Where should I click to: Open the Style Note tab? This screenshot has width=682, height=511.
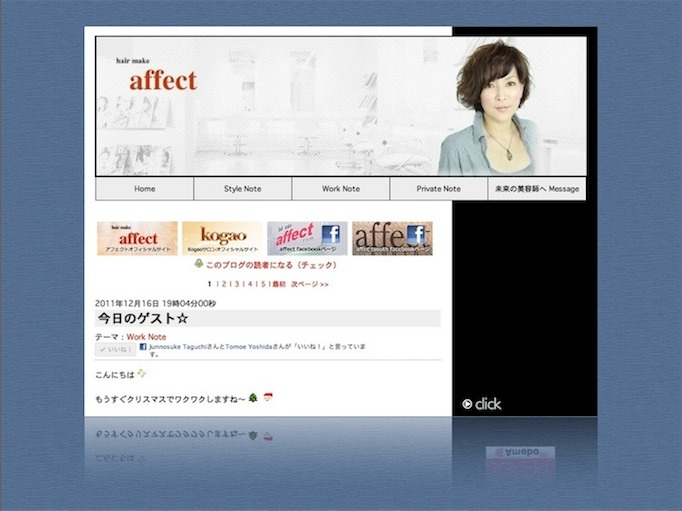[x=243, y=189]
